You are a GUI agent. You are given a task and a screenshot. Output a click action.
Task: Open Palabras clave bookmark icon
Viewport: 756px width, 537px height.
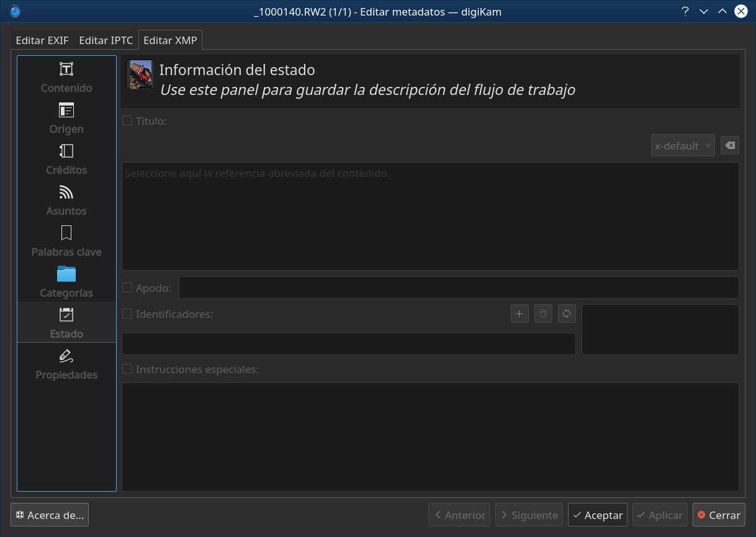coord(66,233)
